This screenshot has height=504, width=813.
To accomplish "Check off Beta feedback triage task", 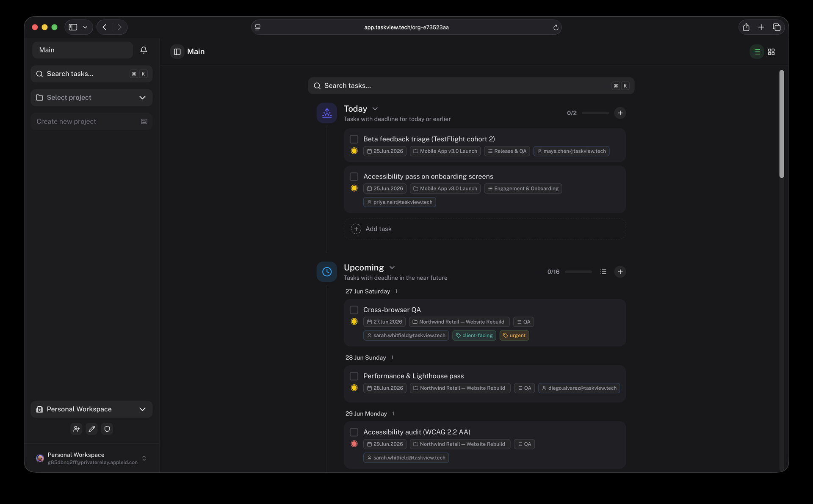I will pos(354,139).
